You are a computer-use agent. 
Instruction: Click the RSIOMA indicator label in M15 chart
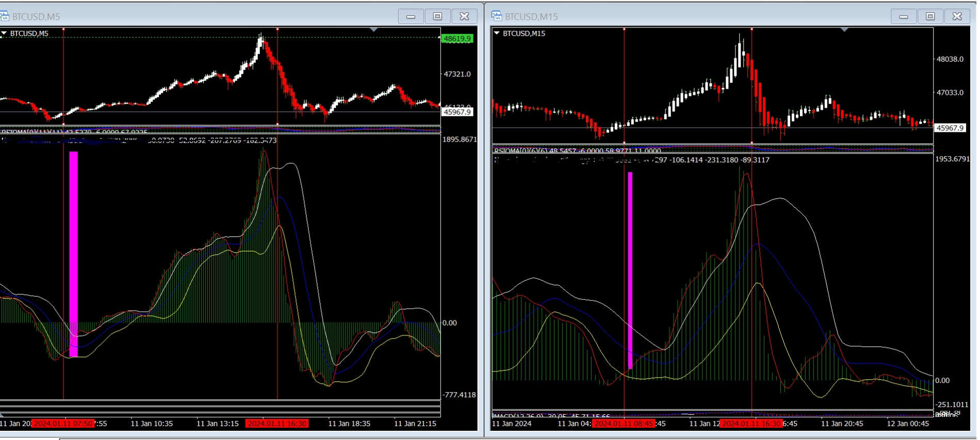(578, 151)
